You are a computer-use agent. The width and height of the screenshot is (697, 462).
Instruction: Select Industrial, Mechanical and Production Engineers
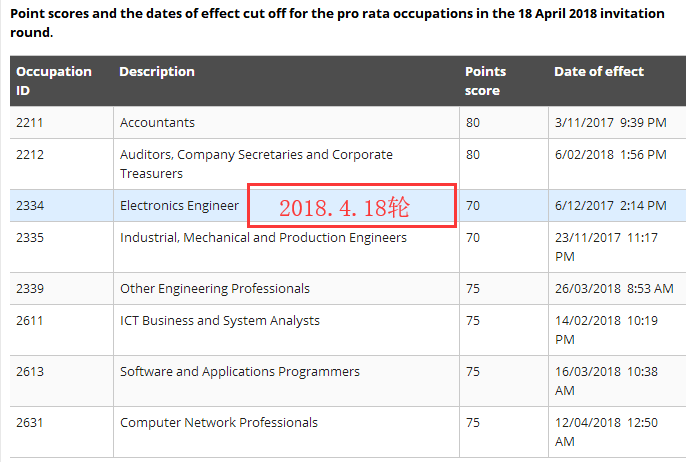263,238
